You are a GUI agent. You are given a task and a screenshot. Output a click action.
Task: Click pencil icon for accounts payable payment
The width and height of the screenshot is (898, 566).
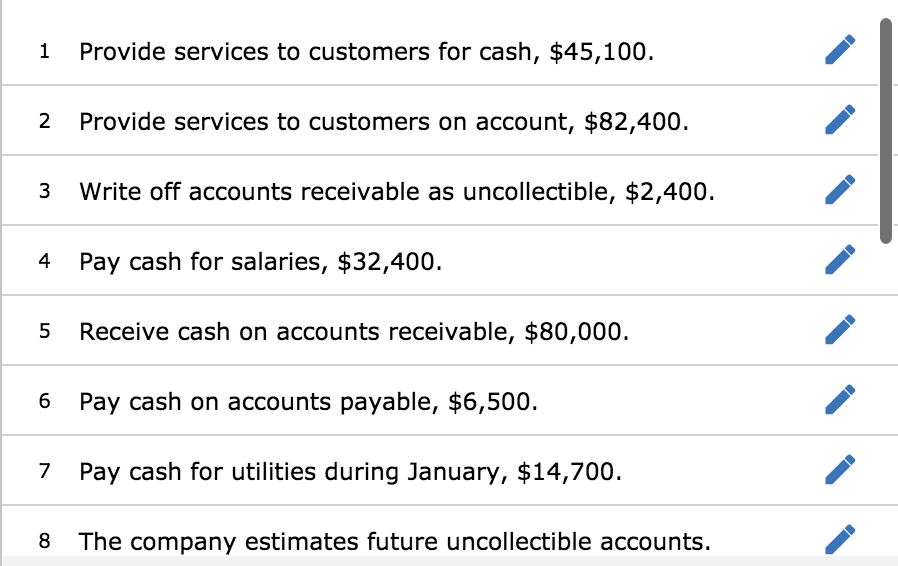[x=840, y=399]
